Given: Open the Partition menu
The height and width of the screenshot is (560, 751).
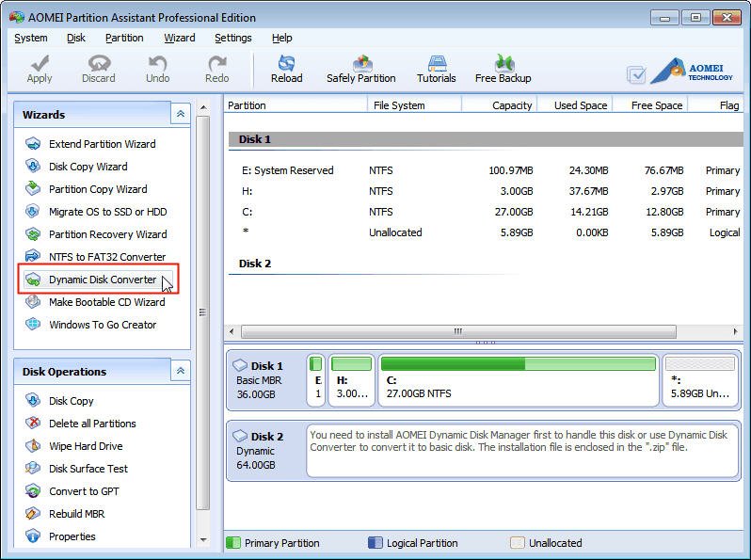Looking at the screenshot, I should 124,38.
